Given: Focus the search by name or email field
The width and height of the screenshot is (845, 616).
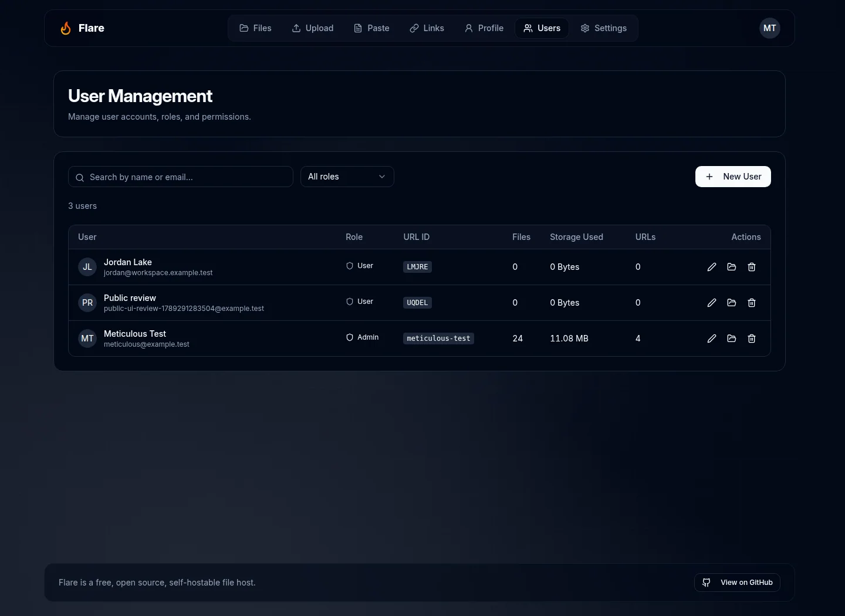Looking at the screenshot, I should pos(181,177).
